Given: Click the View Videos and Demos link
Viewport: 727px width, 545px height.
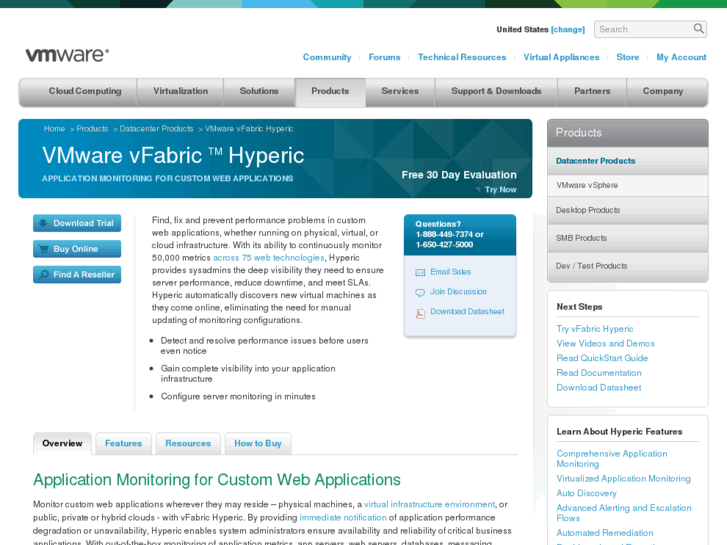Looking at the screenshot, I should click(606, 343).
